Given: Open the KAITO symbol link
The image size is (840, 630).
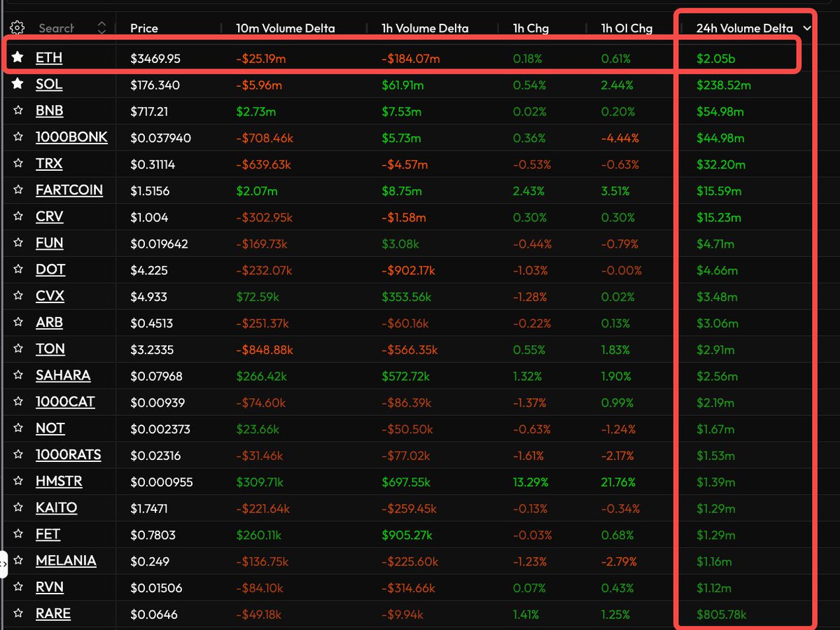Looking at the screenshot, I should click(x=57, y=507).
